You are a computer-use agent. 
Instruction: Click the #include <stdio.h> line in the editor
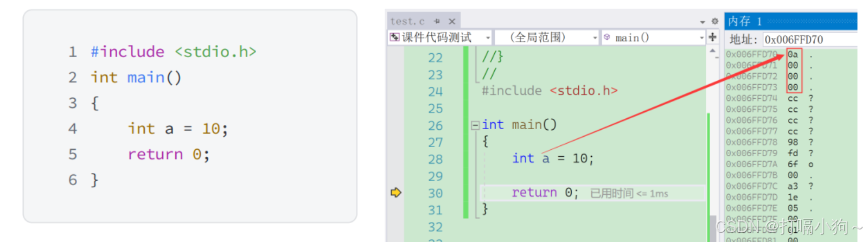pyautogui.click(x=550, y=91)
